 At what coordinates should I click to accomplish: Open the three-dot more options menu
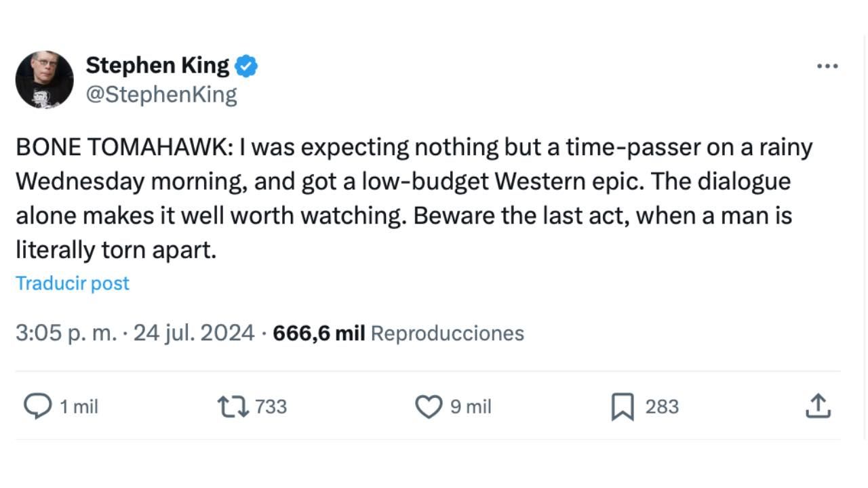pyautogui.click(x=827, y=66)
